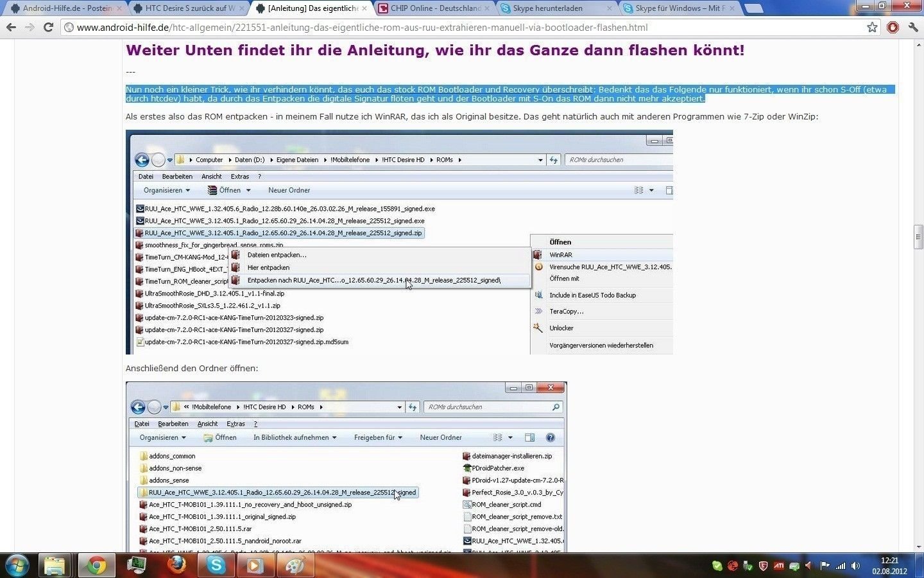Bookmark this page with the star icon
Screen dimensions: 924x578
pos(872,27)
